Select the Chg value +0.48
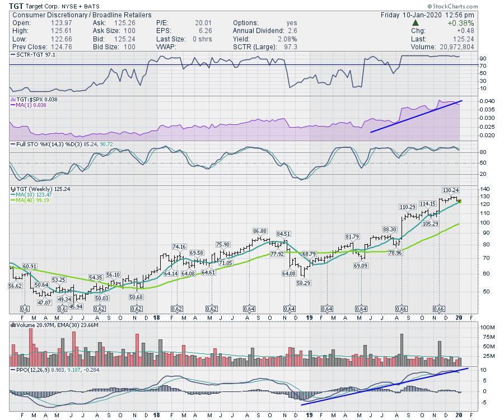Viewport: 504px width, 420px height. pos(465,31)
